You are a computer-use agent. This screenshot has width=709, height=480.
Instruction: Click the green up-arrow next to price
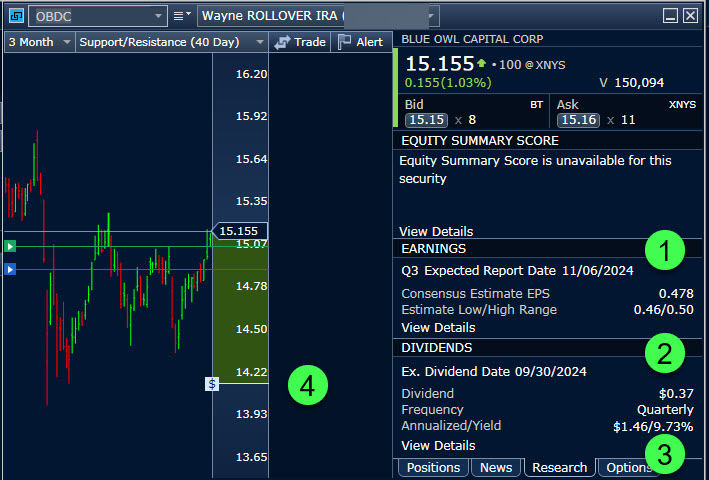pyautogui.click(x=482, y=62)
